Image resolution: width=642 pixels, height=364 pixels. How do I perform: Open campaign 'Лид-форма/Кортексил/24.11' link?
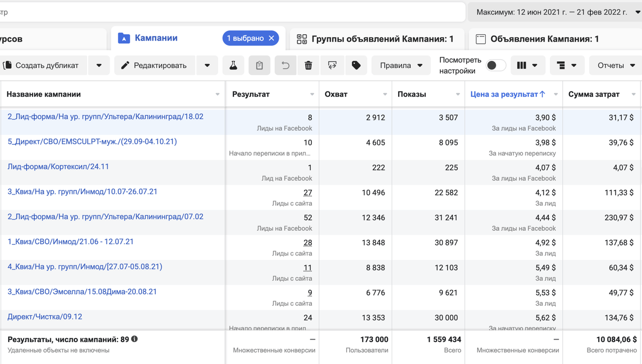pos(58,167)
